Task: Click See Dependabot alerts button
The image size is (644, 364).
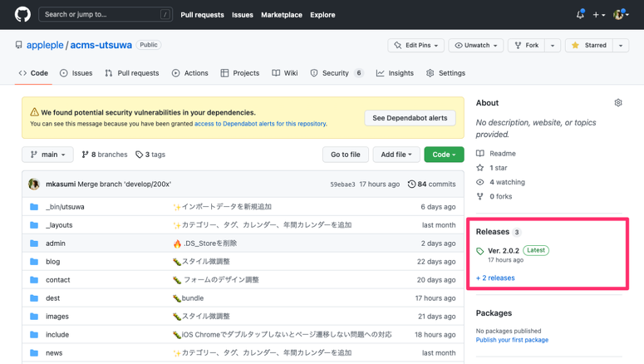Action: [410, 118]
